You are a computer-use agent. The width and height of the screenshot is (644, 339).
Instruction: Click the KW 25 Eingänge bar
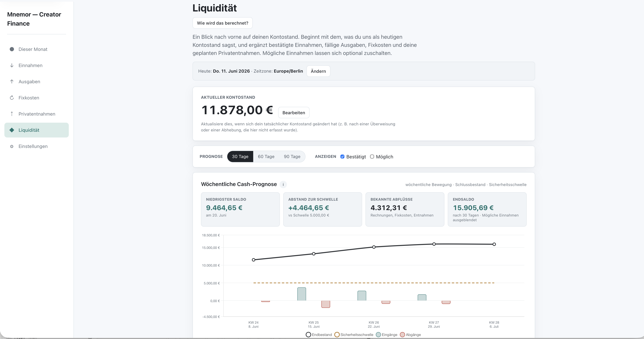click(301, 294)
